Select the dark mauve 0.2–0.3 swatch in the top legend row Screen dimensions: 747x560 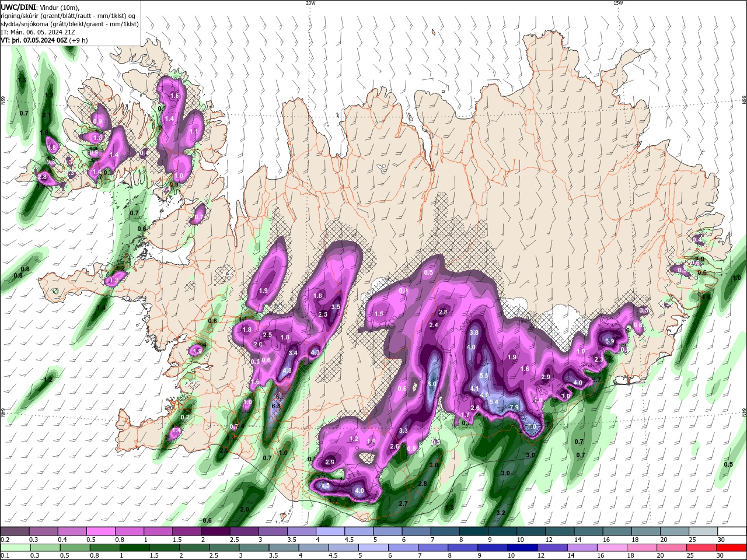click(15, 531)
